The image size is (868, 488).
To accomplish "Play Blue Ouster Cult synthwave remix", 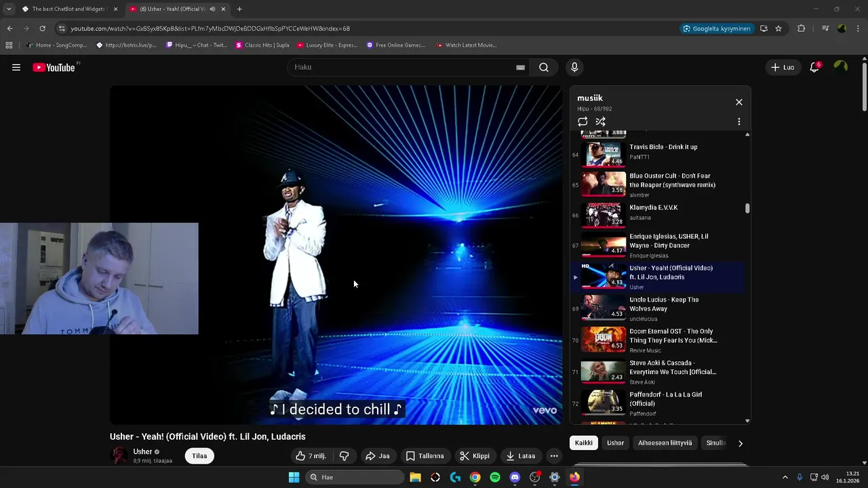I will coord(658,184).
